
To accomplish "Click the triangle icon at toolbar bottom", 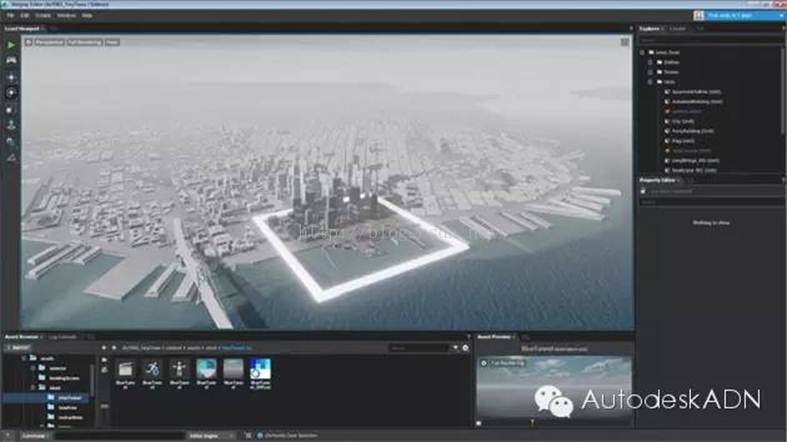I will [10, 157].
